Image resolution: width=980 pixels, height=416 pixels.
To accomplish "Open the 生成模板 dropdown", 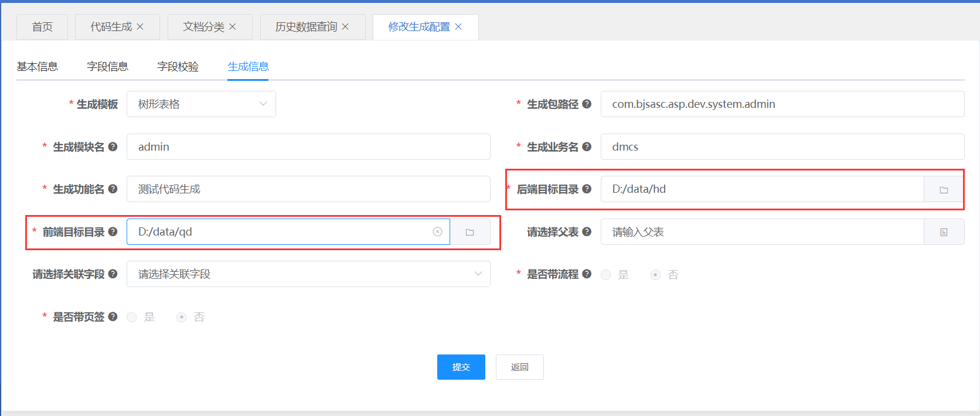I will 201,104.
